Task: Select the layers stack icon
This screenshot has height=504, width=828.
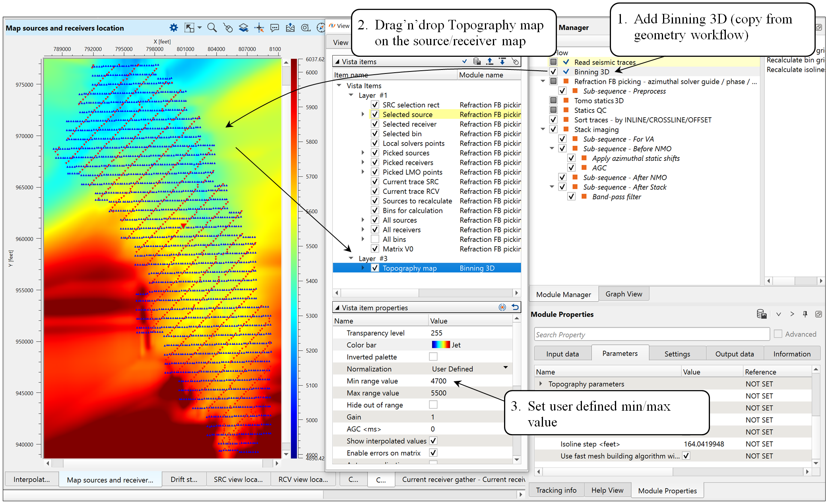Action: (x=243, y=28)
